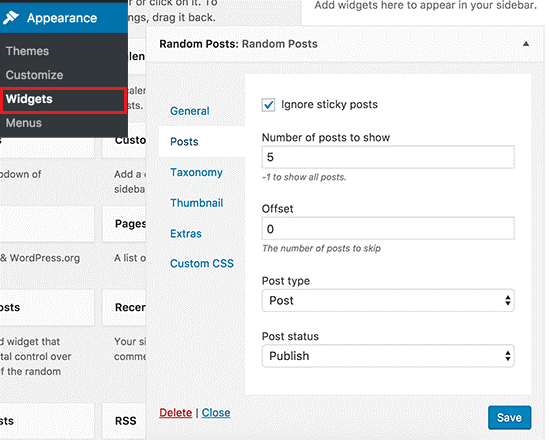Click the Delete widget link
Image resolution: width=550 pixels, height=440 pixels.
[x=176, y=413]
